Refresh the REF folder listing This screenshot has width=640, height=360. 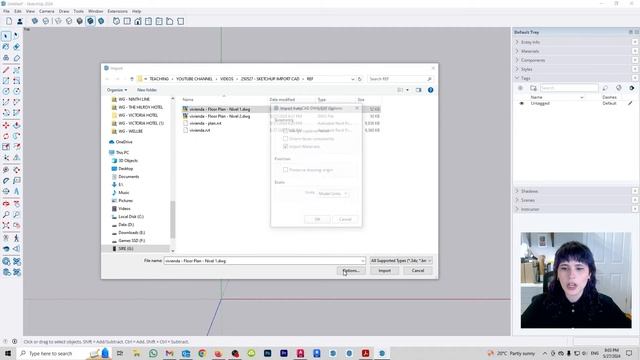[360, 79]
